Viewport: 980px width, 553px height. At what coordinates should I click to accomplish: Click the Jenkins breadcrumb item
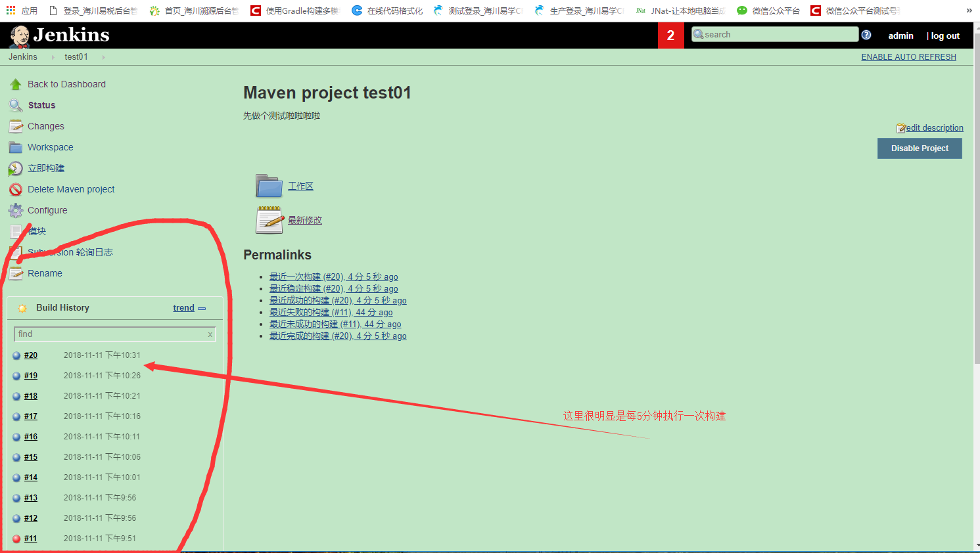click(23, 57)
